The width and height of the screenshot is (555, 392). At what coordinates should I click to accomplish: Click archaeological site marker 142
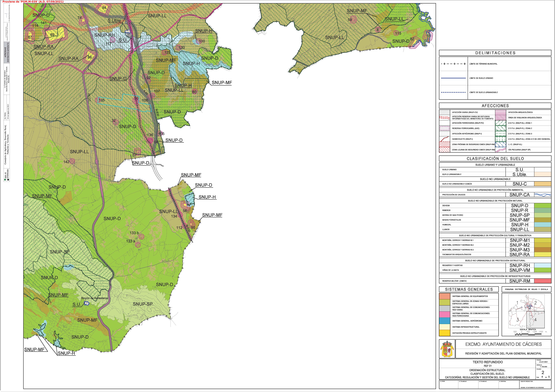[x=72, y=161]
